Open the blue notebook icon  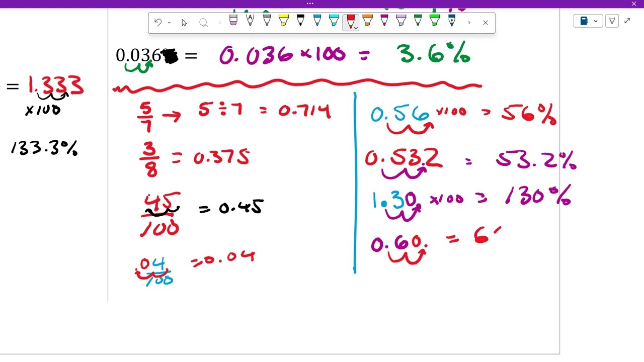click(584, 21)
